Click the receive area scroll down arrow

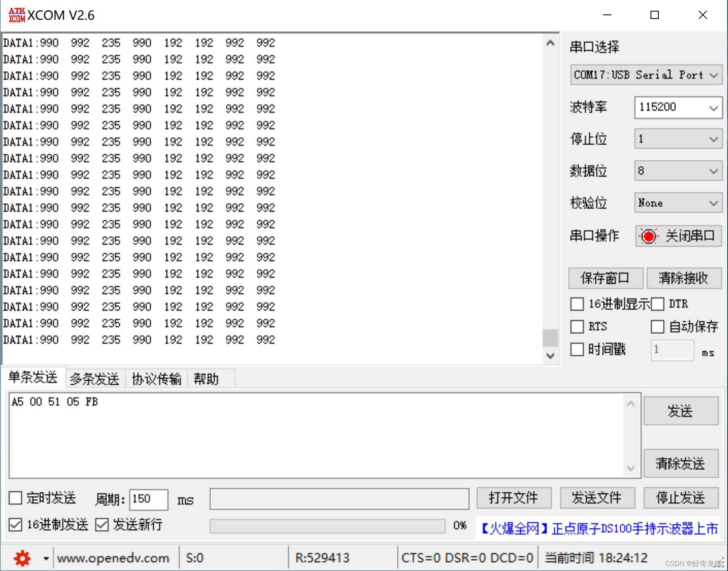(x=550, y=356)
